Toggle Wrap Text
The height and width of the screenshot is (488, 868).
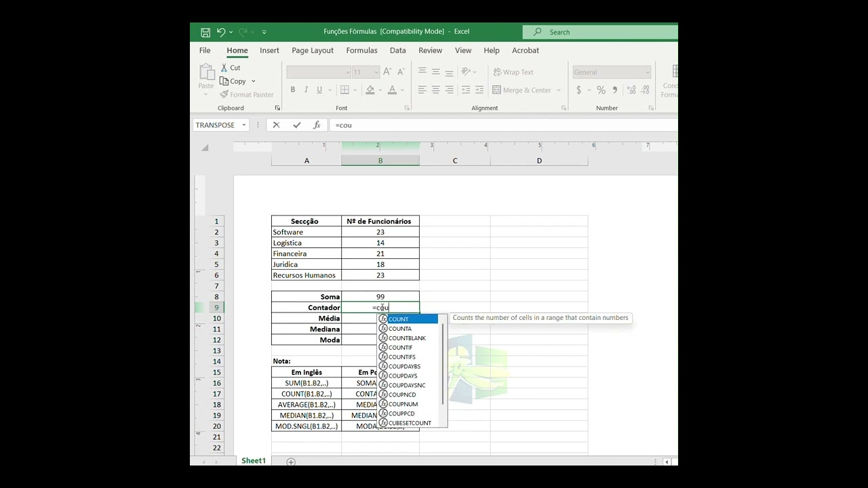coord(513,72)
